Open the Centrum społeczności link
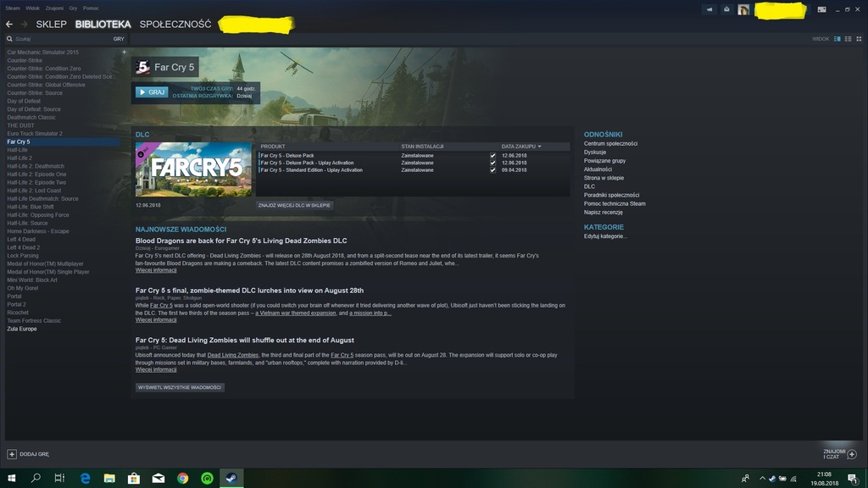Image resolution: width=868 pixels, height=488 pixels. click(610, 143)
